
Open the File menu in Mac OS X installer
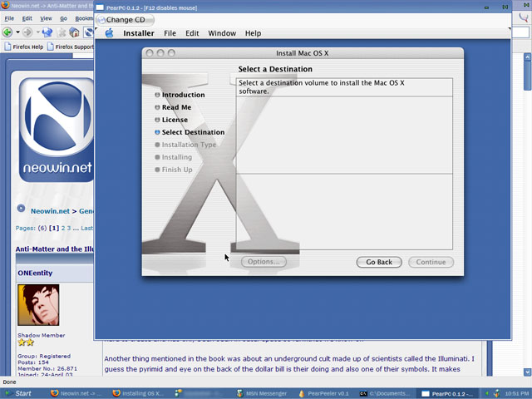tap(170, 33)
